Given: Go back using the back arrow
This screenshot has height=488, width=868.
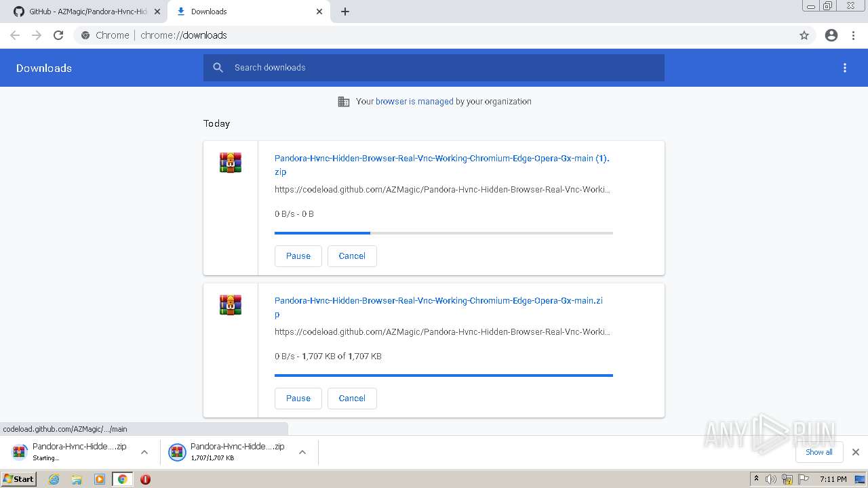Looking at the screenshot, I should point(15,35).
